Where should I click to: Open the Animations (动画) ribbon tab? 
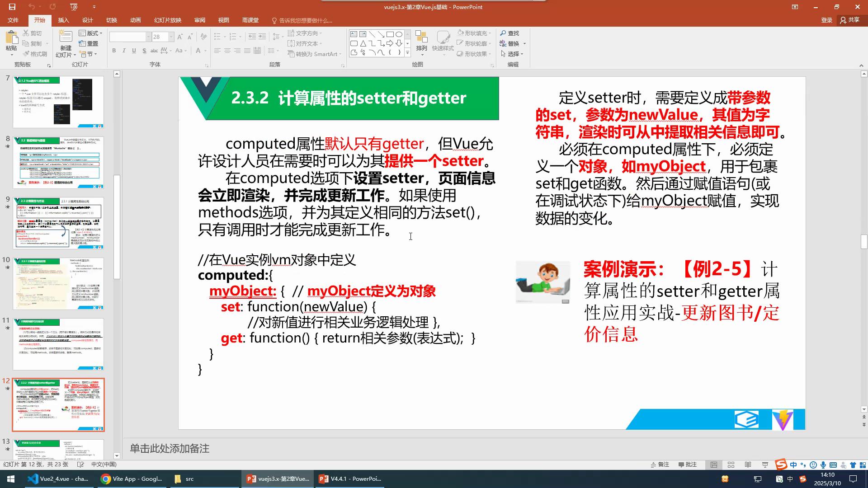click(x=135, y=20)
